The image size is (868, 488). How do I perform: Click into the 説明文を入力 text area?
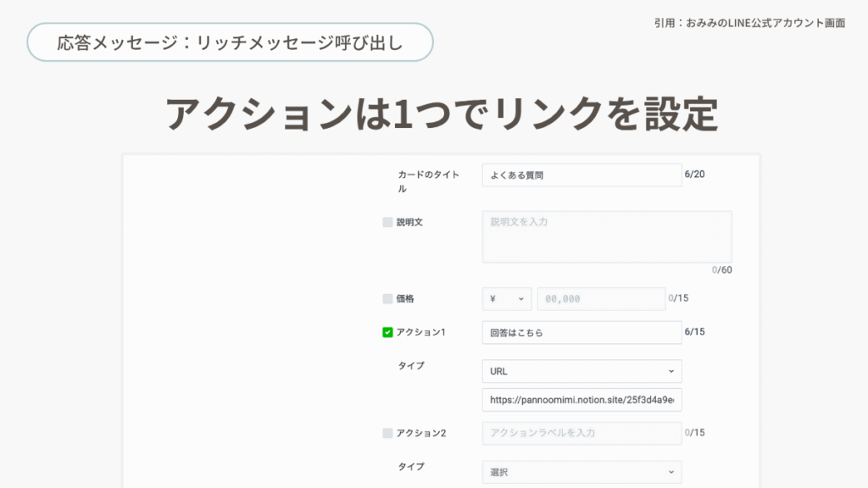click(606, 236)
